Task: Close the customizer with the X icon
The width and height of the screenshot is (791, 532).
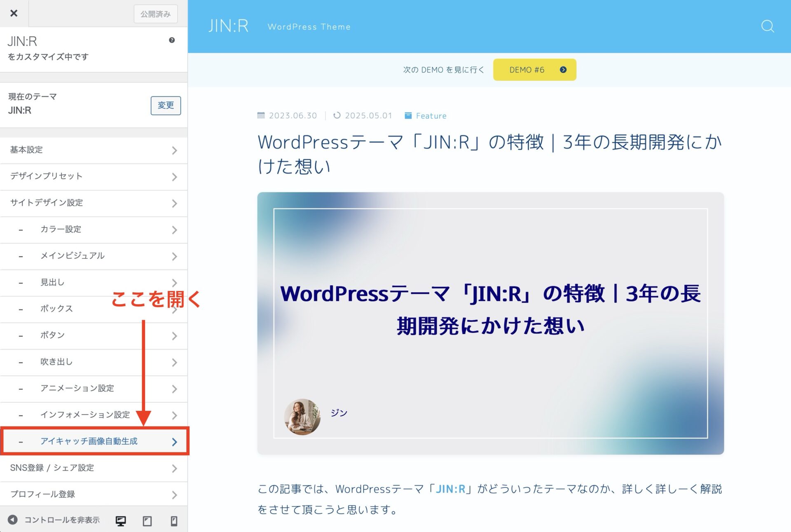Action: (x=14, y=14)
